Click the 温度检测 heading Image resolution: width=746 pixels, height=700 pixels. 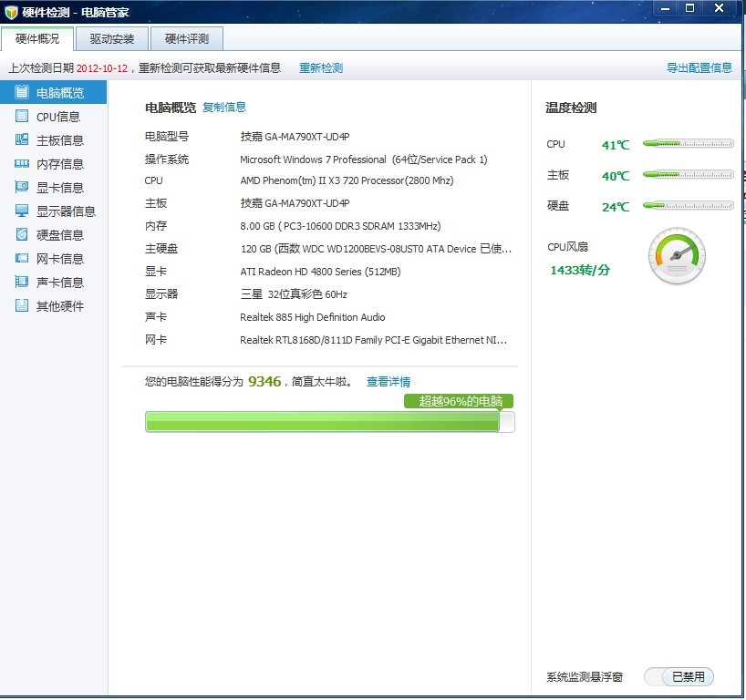pos(570,108)
